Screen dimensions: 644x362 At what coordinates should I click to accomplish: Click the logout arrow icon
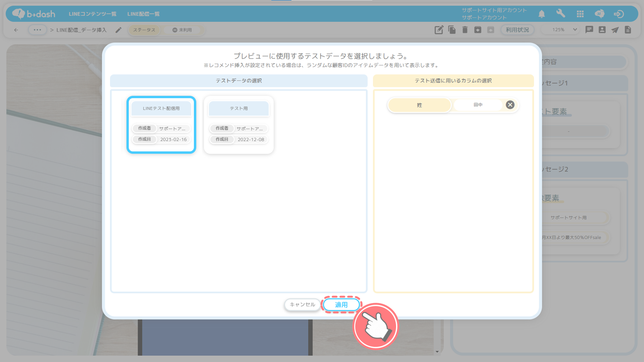tap(619, 14)
